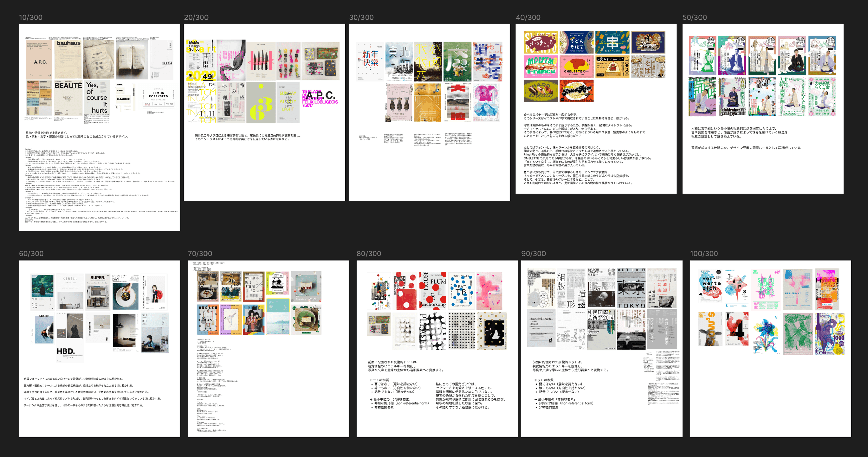Click the 100/300 frame title
Screen dimensions: 868x457
pos(704,253)
